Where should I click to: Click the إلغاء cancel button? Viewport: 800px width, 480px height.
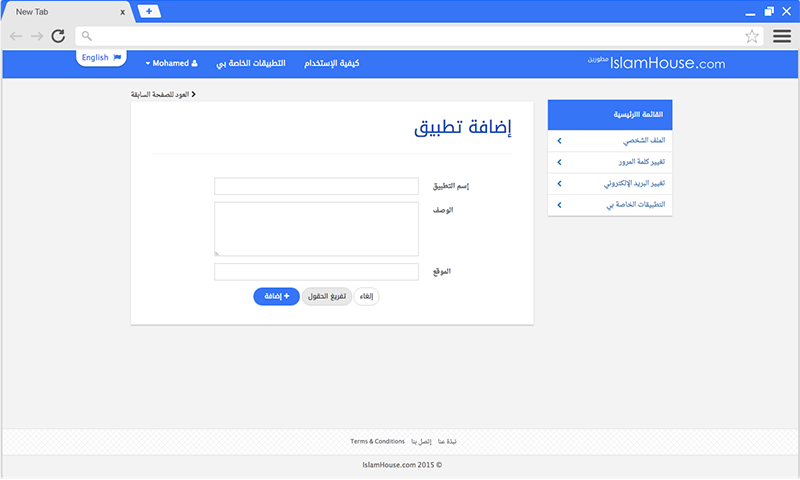366,296
